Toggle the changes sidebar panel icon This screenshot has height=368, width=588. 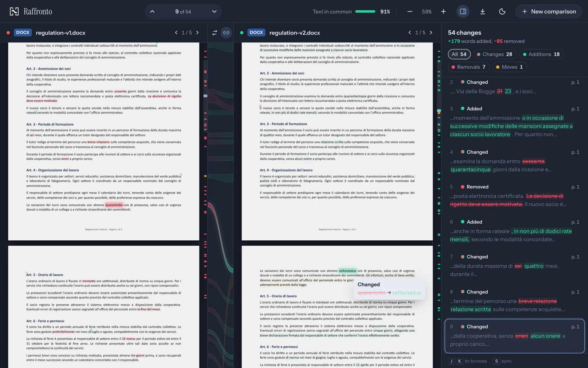pos(463,11)
